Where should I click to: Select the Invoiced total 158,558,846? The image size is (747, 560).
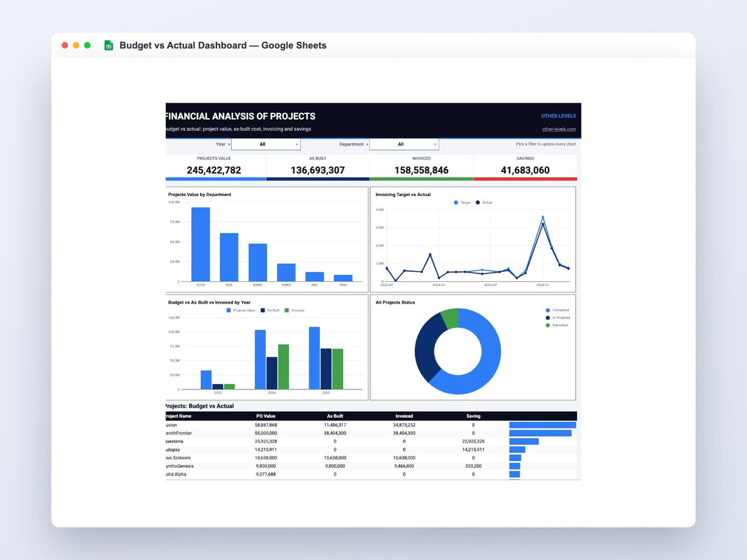pos(421,170)
